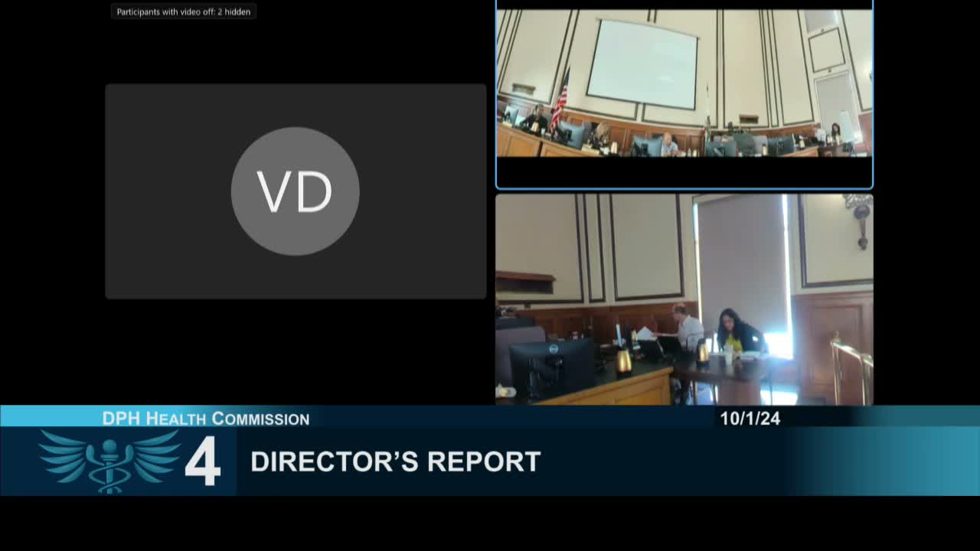
Task: Click the projector screen in top video
Action: tap(642, 63)
